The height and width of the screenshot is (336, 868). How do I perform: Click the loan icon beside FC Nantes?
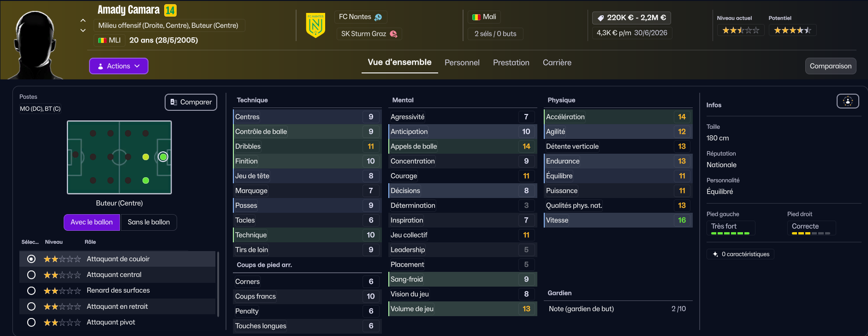378,17
